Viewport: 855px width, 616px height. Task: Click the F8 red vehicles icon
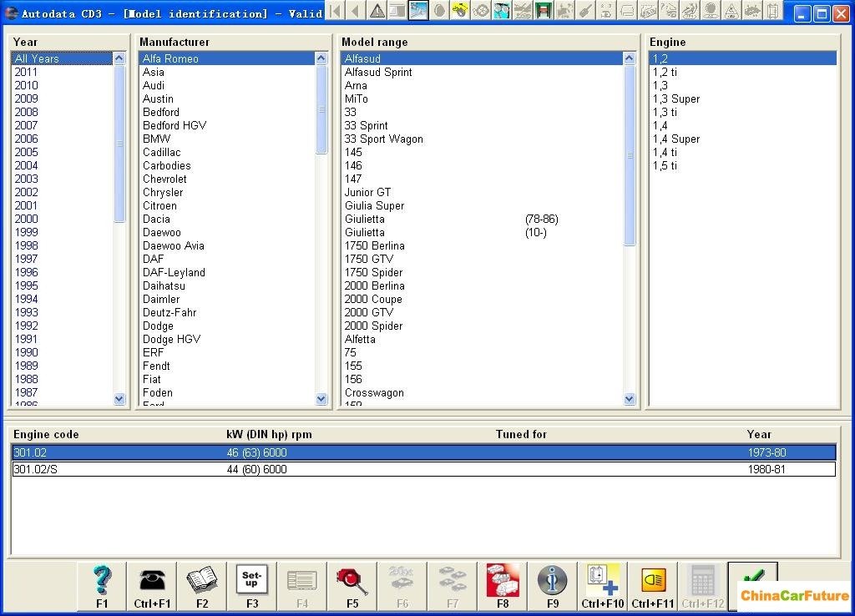503,586
